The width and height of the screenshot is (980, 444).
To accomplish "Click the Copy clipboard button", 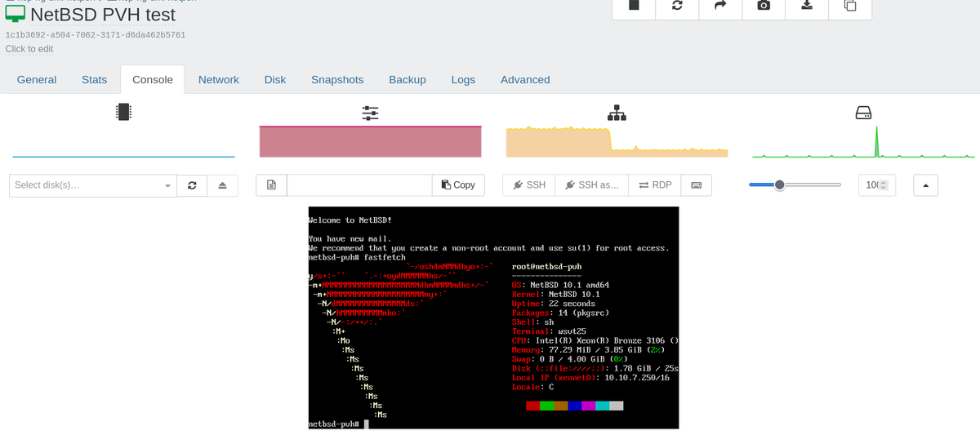I will [x=458, y=185].
